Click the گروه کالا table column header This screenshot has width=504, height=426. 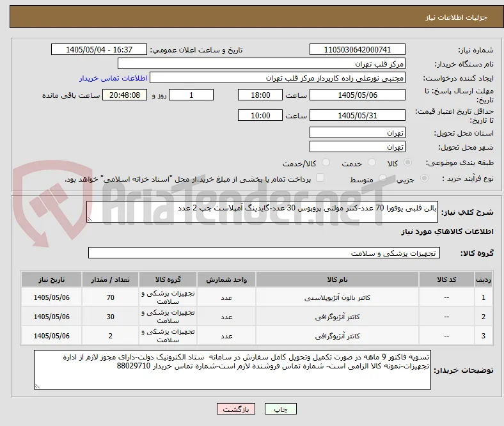[168, 280]
